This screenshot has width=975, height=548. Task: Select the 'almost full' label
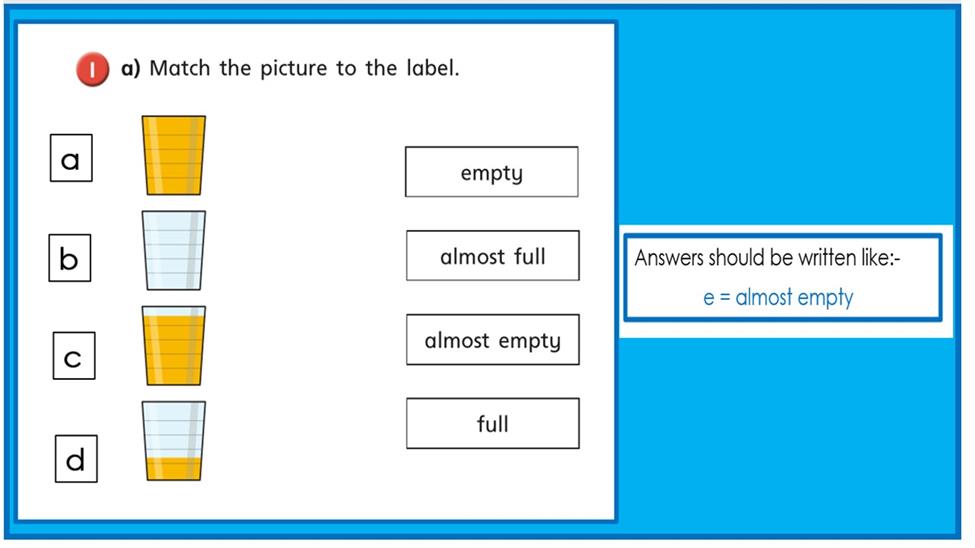click(x=492, y=256)
